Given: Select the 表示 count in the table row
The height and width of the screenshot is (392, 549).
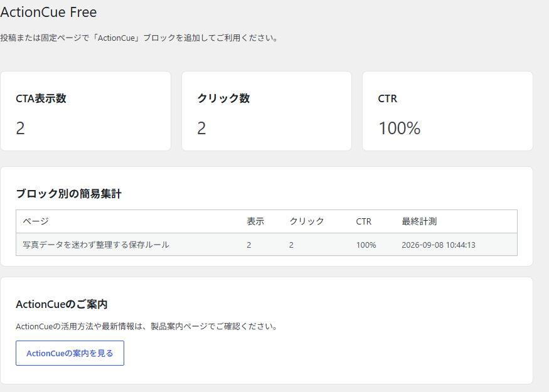Looking at the screenshot, I should point(249,245).
